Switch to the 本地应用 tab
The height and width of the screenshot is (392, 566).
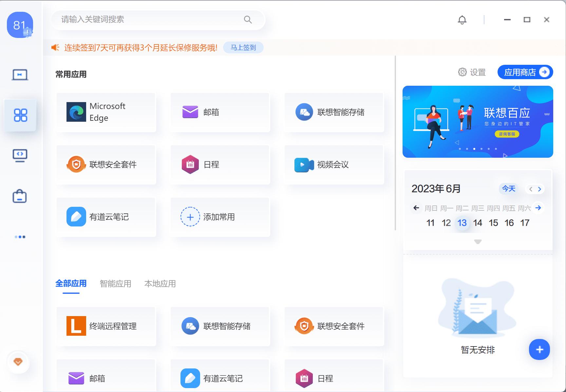pos(160,284)
